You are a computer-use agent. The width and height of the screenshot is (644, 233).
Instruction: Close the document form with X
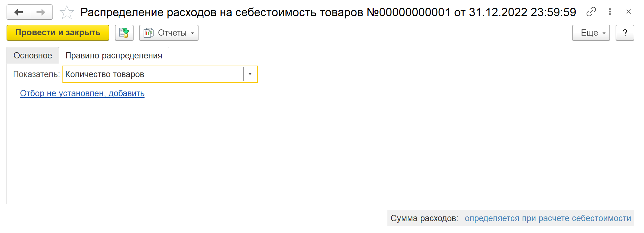(628, 12)
